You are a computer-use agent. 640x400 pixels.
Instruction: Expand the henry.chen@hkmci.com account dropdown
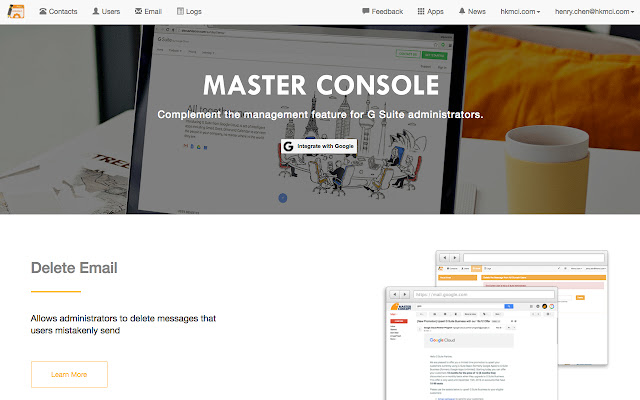point(594,11)
